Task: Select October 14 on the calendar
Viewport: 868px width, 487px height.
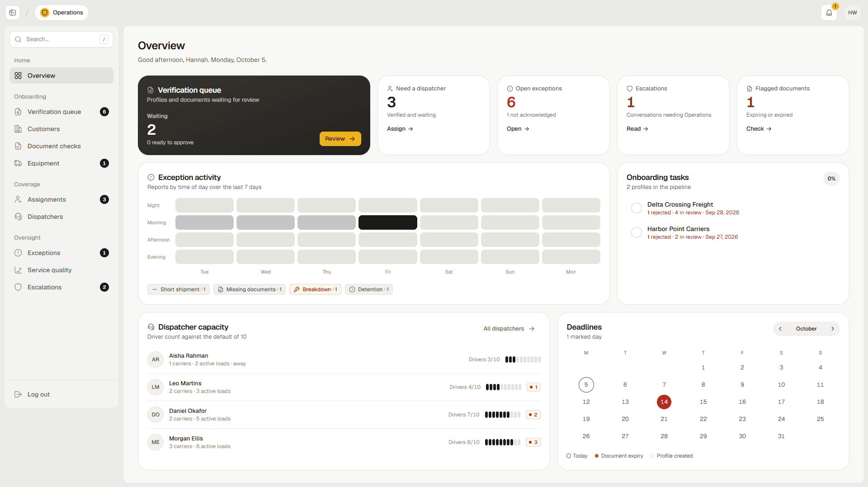Action: [x=664, y=402]
